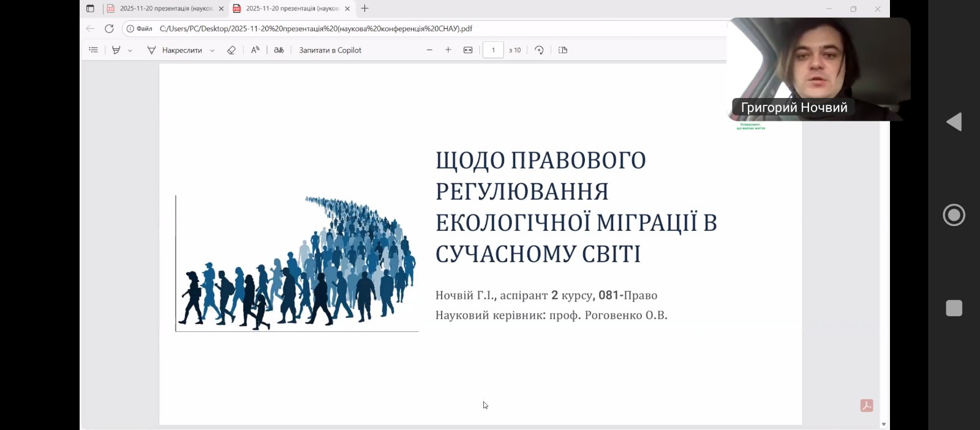The width and height of the screenshot is (980, 430).
Task: Click the address bar file path
Action: (315, 29)
